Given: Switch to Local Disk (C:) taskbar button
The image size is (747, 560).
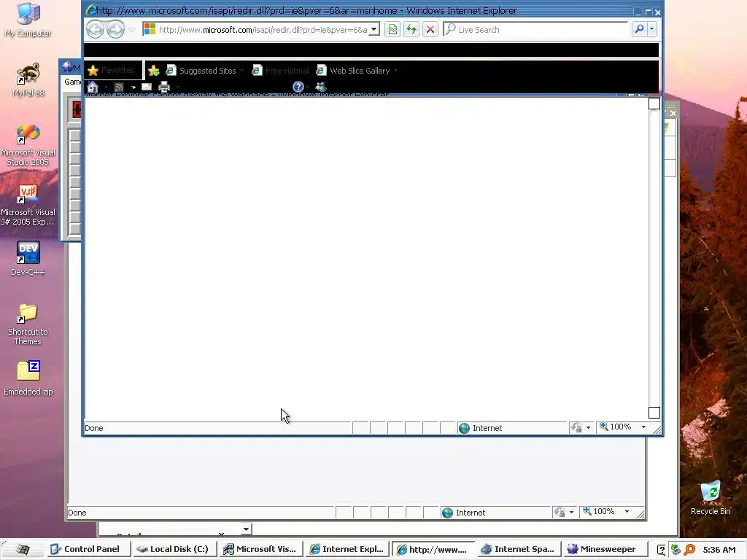Looking at the screenshot, I should click(x=175, y=549).
